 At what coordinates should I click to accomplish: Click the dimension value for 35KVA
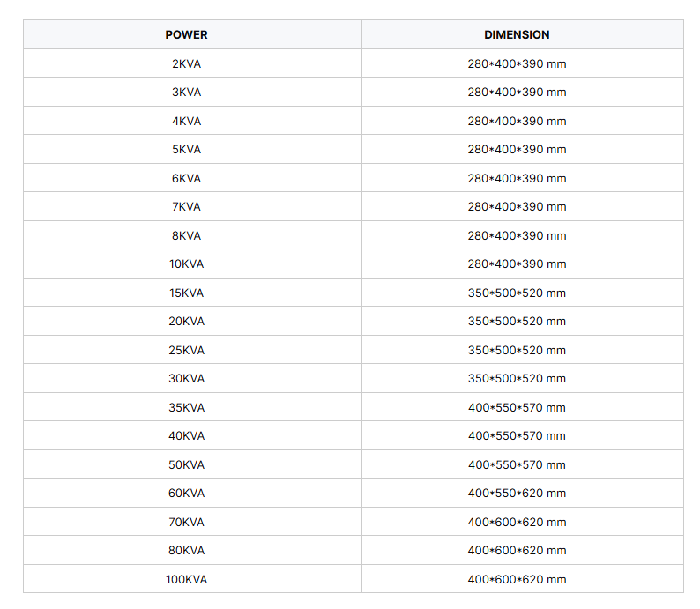coord(517,407)
